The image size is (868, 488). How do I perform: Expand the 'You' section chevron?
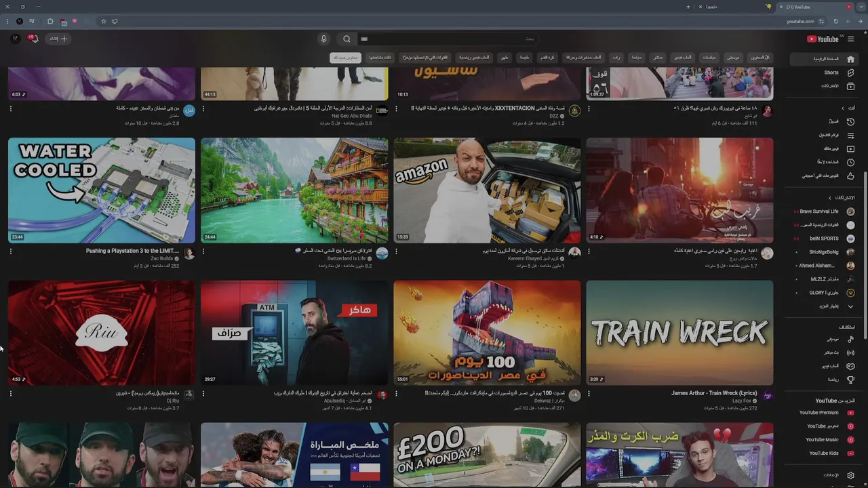coord(843,108)
